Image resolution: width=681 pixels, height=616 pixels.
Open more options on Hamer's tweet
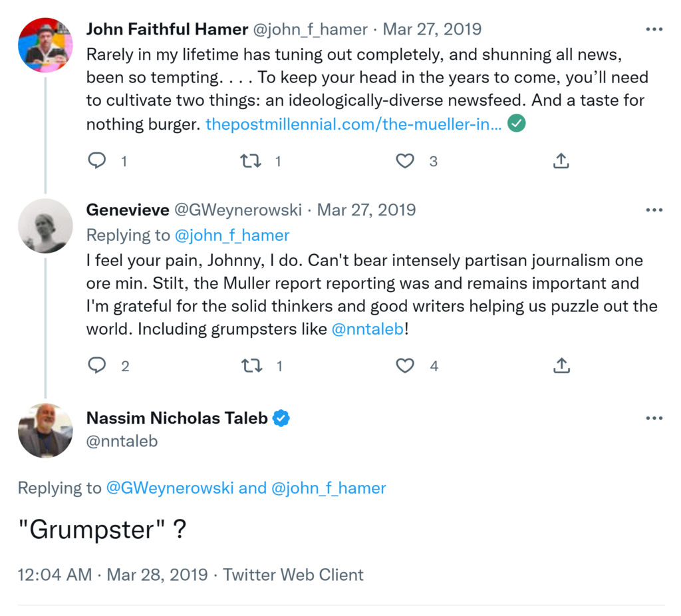coord(654,29)
